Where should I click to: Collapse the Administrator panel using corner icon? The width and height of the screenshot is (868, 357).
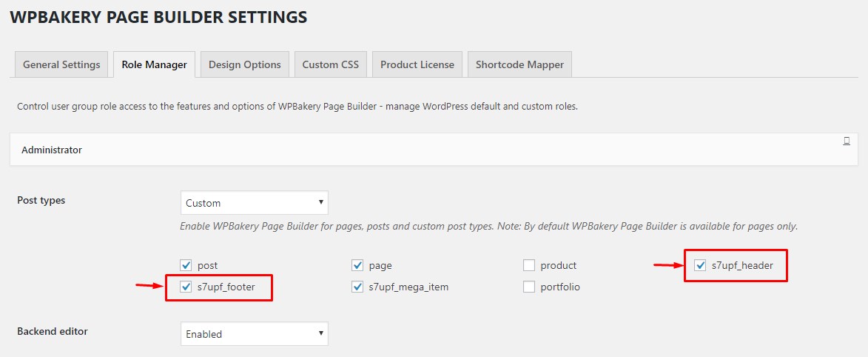847,141
